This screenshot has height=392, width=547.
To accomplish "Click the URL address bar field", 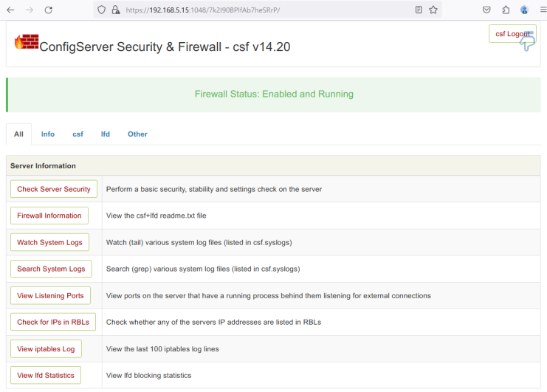I will [269, 10].
